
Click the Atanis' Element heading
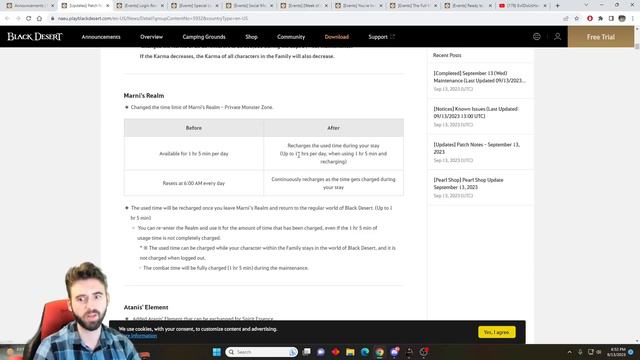click(x=146, y=307)
